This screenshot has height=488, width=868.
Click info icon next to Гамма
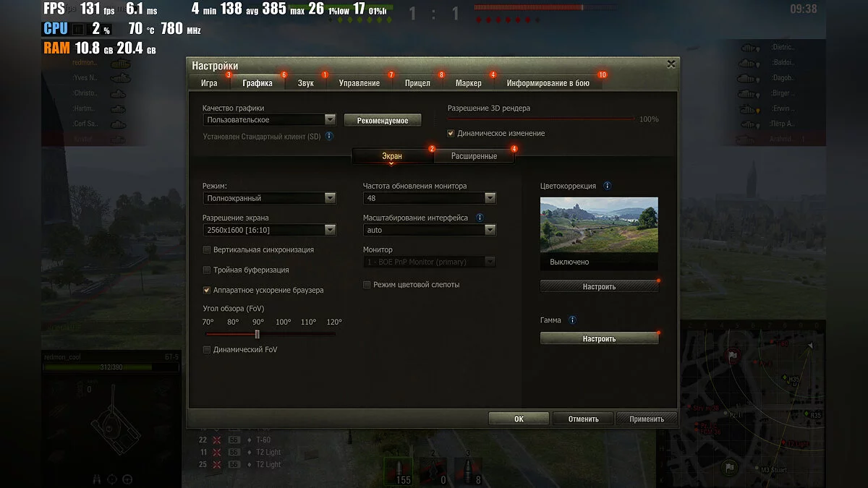(572, 320)
